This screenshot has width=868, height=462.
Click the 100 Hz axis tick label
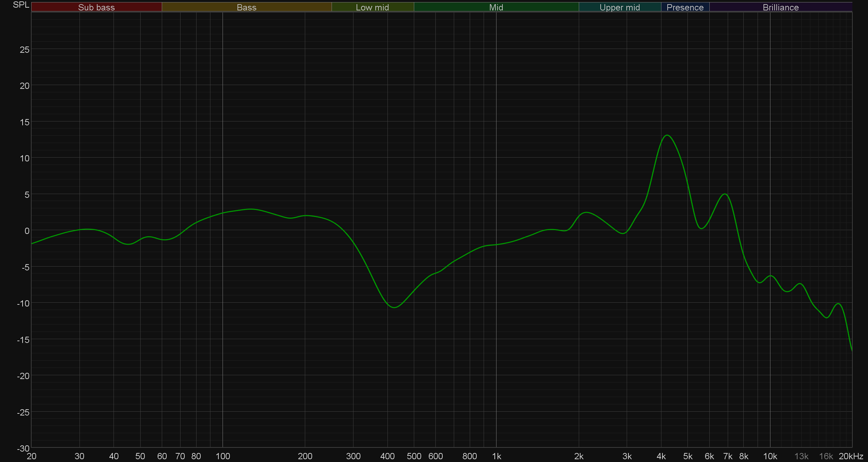(223, 456)
